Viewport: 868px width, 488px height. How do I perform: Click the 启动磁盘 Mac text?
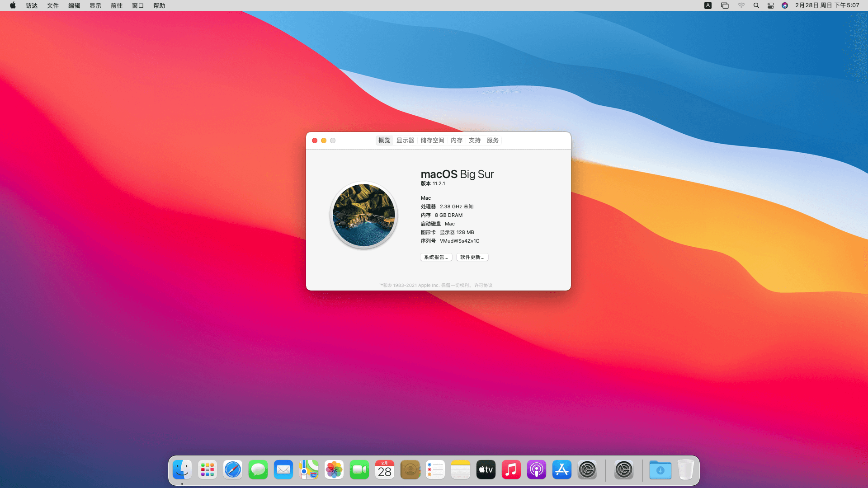point(438,224)
